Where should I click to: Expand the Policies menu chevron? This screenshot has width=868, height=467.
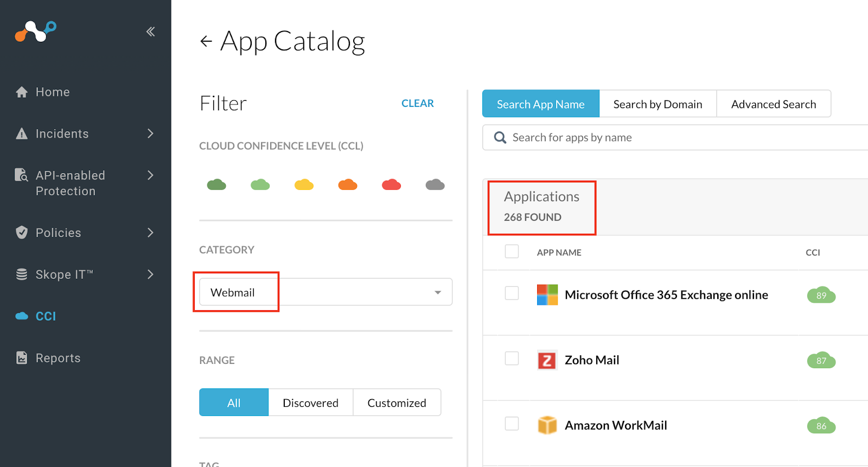(x=151, y=233)
